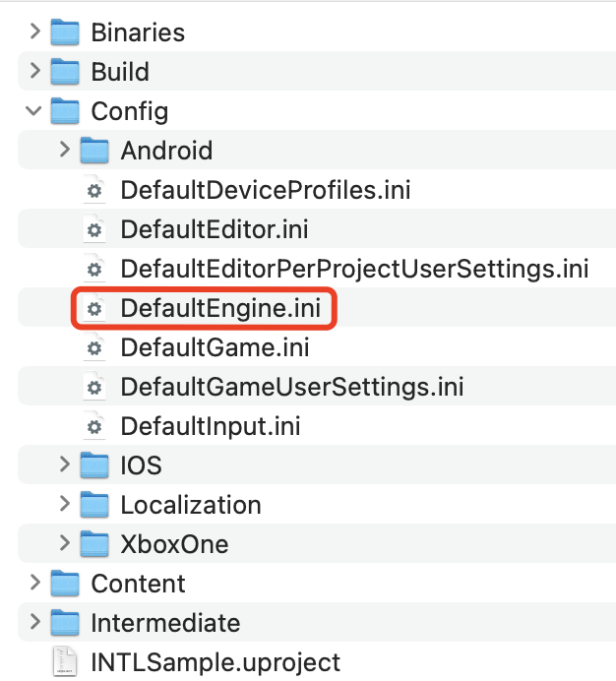
Task: Click the Binaries folder icon
Action: 65,32
